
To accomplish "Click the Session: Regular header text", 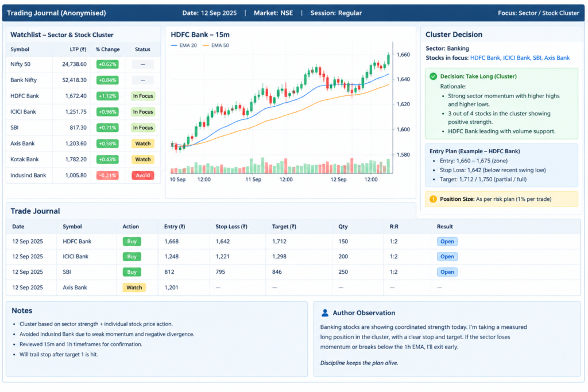I will coord(336,13).
